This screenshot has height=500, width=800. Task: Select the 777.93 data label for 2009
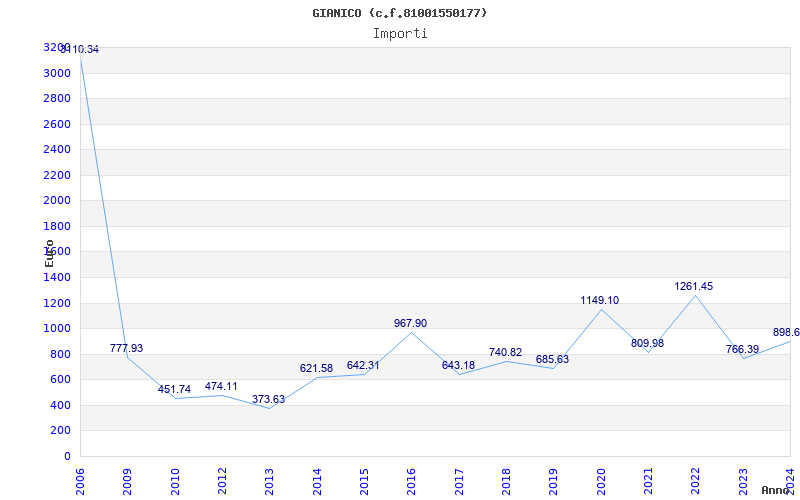(127, 348)
